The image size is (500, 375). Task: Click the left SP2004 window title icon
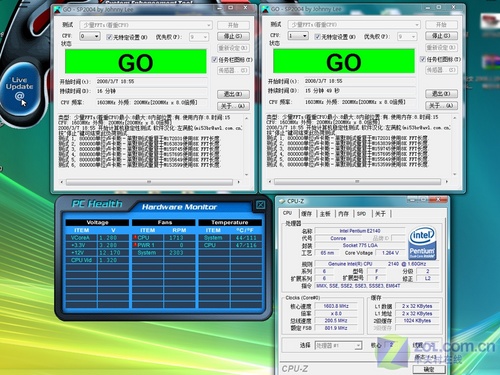pyautogui.click(x=57, y=10)
